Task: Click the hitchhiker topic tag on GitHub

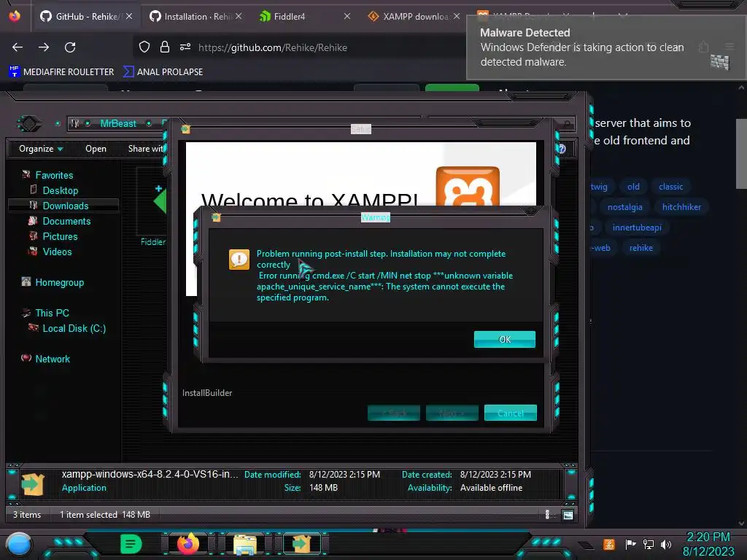Action: click(681, 207)
